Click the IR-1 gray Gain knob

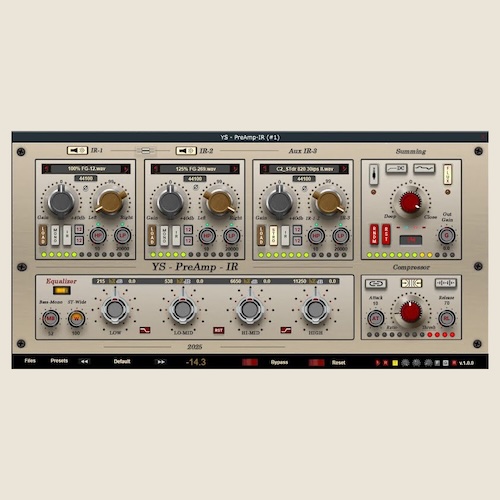(61, 201)
